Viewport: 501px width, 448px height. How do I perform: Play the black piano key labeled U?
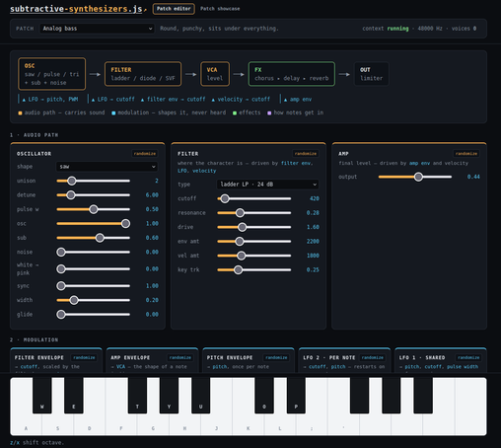pos(201,396)
